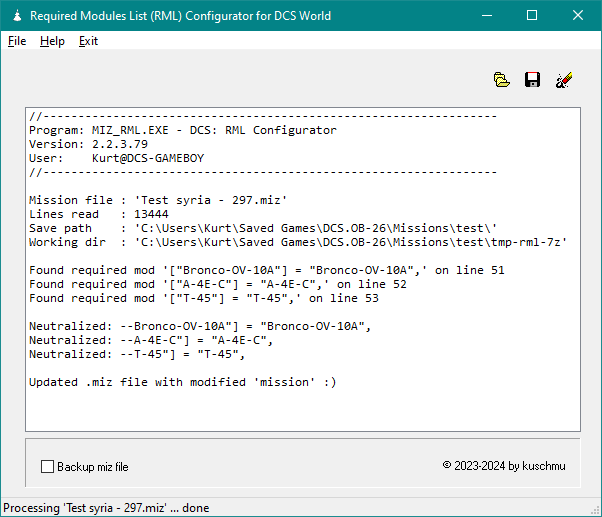The height and width of the screenshot is (517, 602).
Task: Click the Save path line in log
Action: (x=262, y=228)
